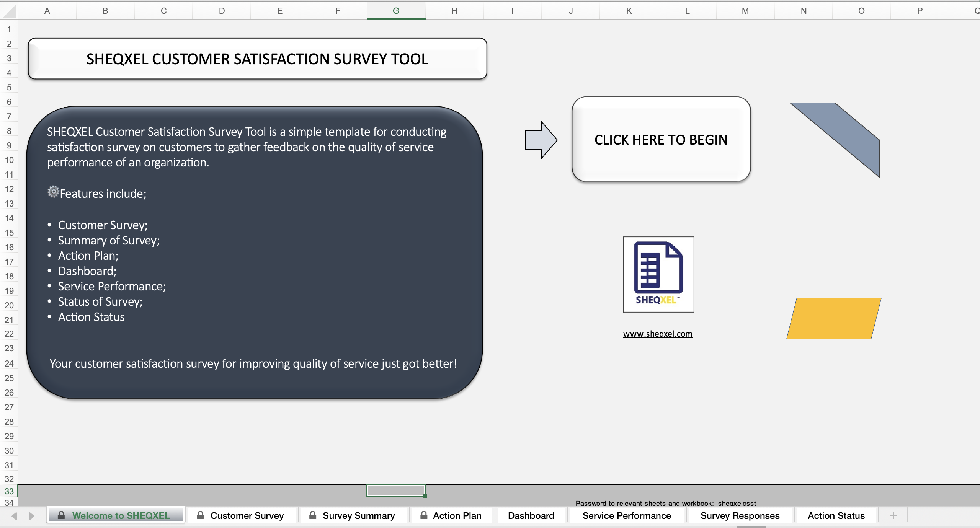Select column A header
This screenshot has height=528, width=980.
pyautogui.click(x=47, y=11)
